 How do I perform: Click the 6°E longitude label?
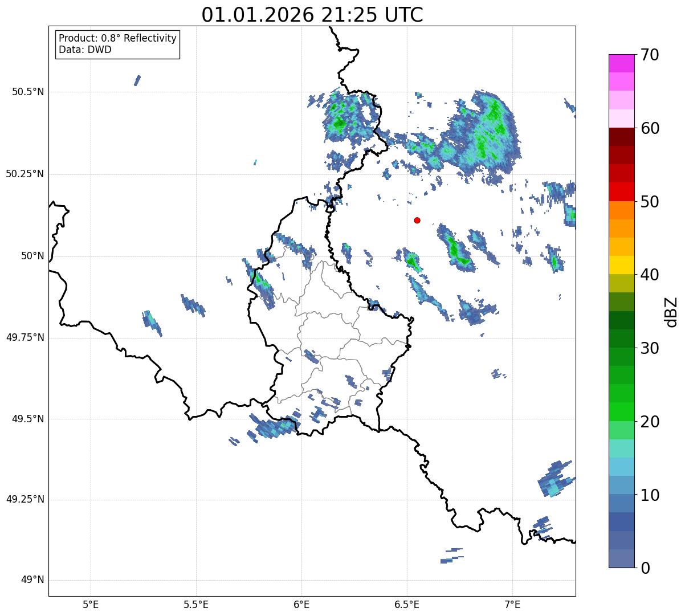click(301, 605)
